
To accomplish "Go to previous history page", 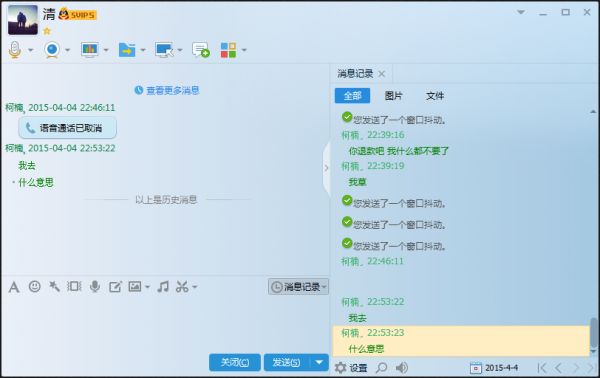I will [559, 368].
